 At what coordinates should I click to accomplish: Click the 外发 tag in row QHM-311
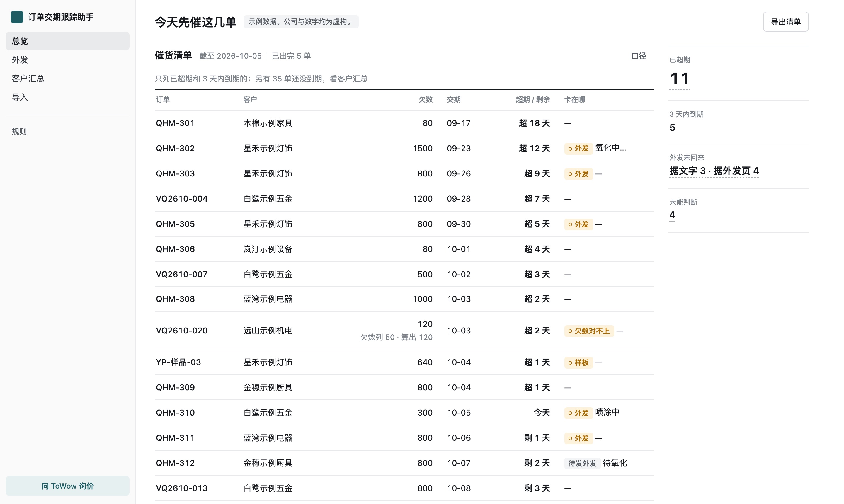(578, 438)
